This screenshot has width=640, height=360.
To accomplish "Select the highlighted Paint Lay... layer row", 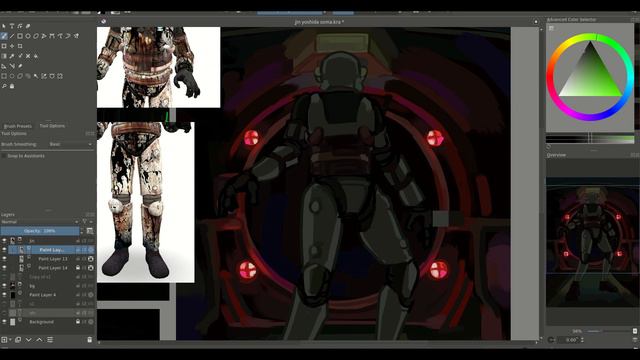I will tap(51, 249).
